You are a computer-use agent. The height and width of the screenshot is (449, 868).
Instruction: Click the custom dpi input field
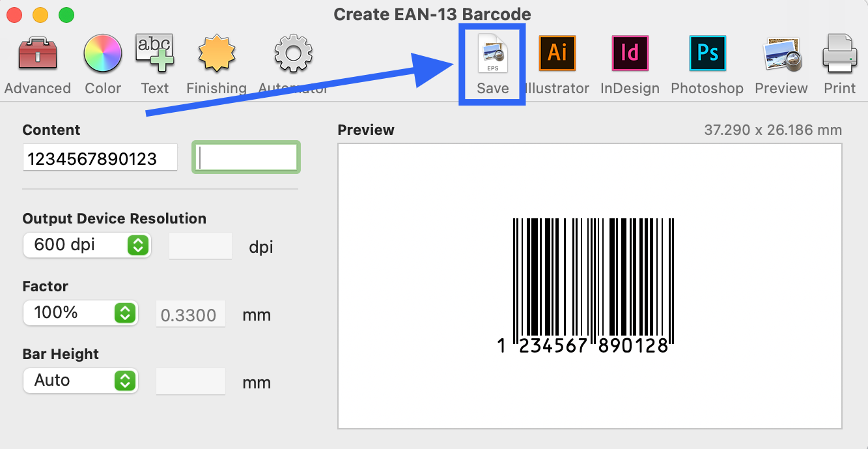[200, 246]
